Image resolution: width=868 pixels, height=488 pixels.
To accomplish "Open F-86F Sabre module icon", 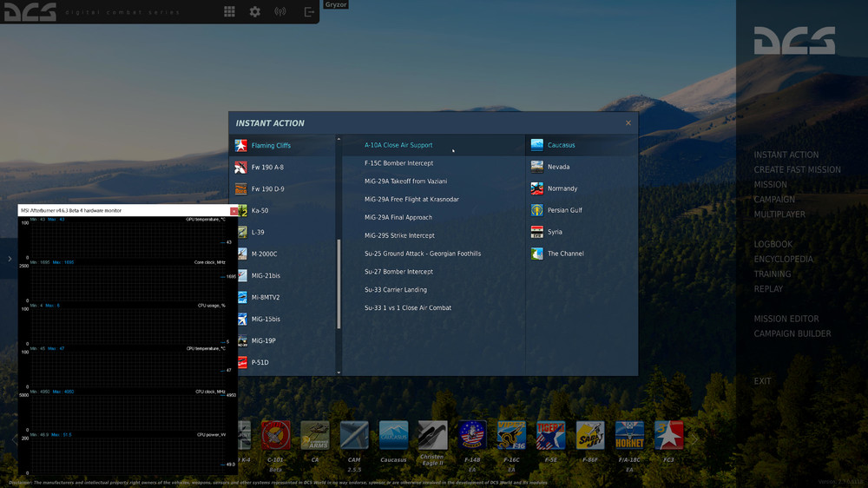I will pyautogui.click(x=590, y=435).
